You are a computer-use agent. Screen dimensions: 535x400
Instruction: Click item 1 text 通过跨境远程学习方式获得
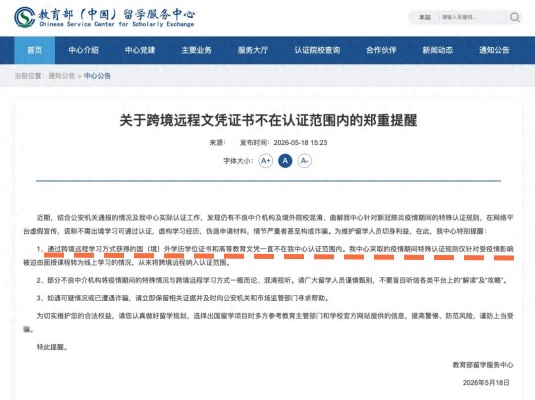pyautogui.click(x=268, y=256)
